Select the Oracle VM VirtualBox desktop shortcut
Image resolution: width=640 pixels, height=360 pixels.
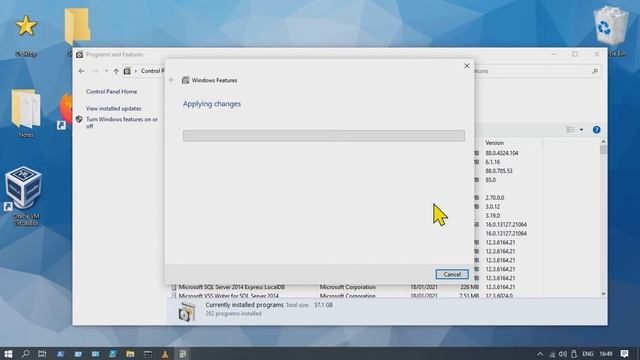(25, 196)
